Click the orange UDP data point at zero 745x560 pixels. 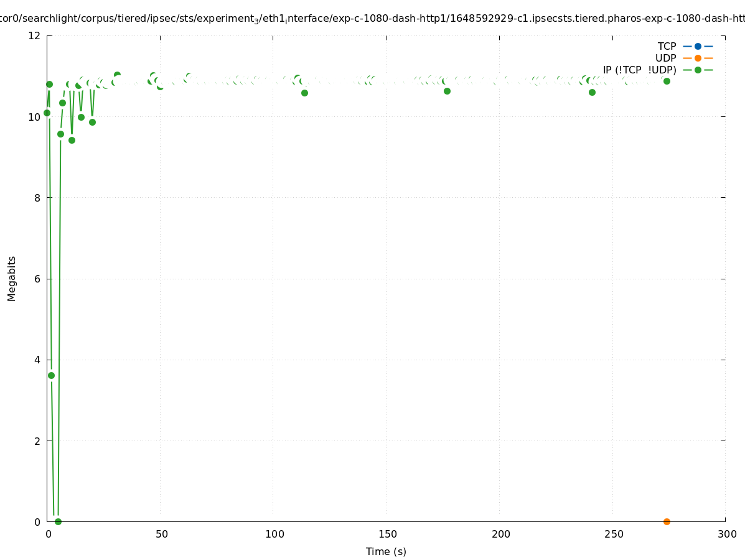667,521
